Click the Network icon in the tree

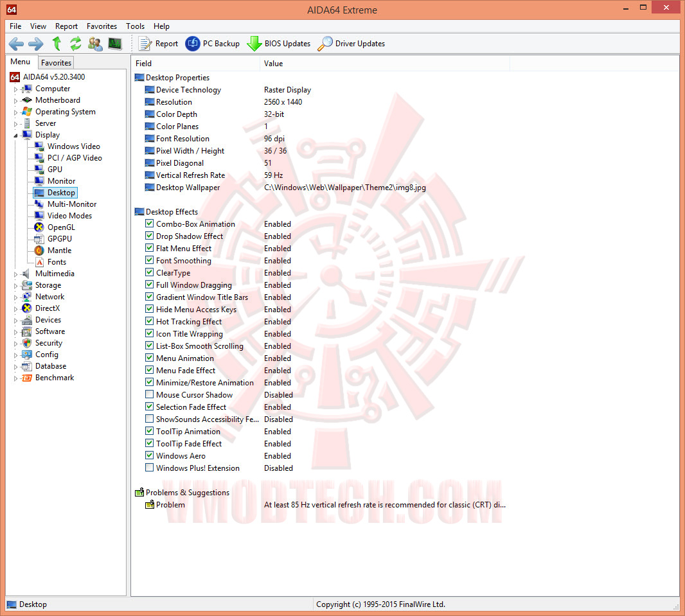27,296
